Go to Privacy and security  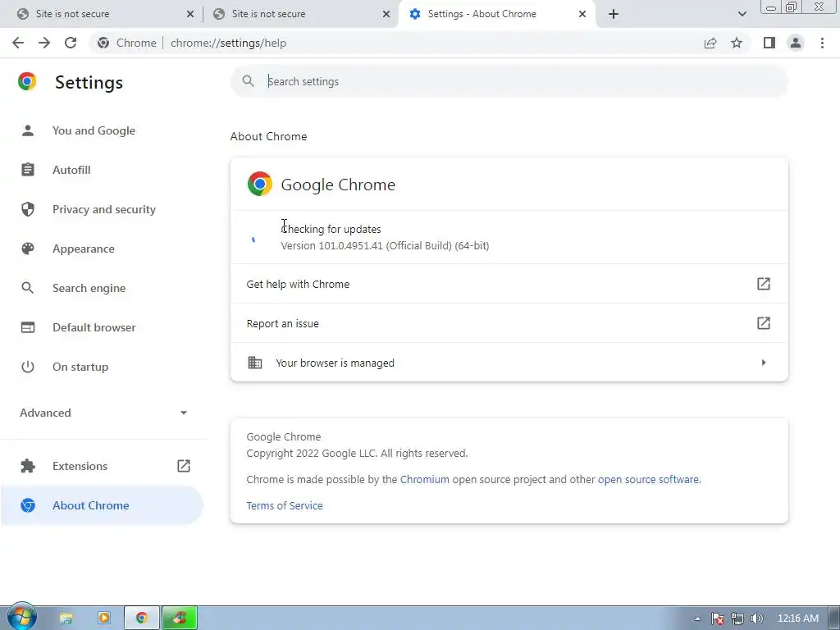click(x=104, y=209)
